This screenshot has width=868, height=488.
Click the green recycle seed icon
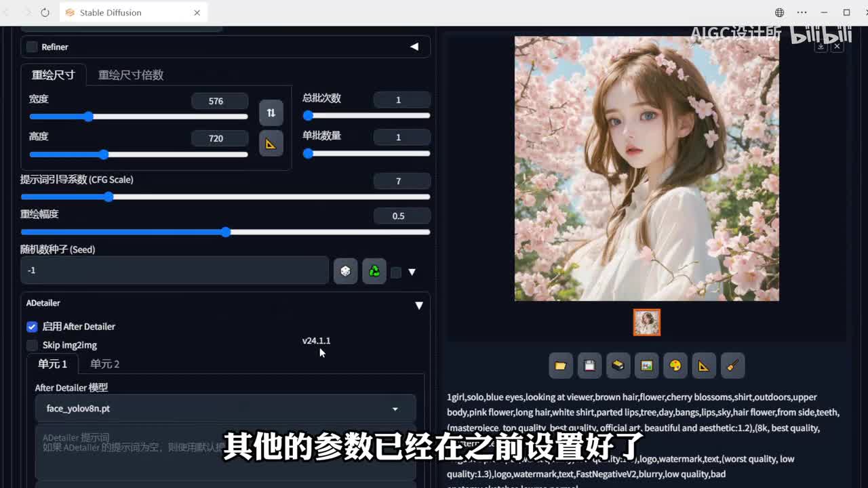click(x=374, y=271)
